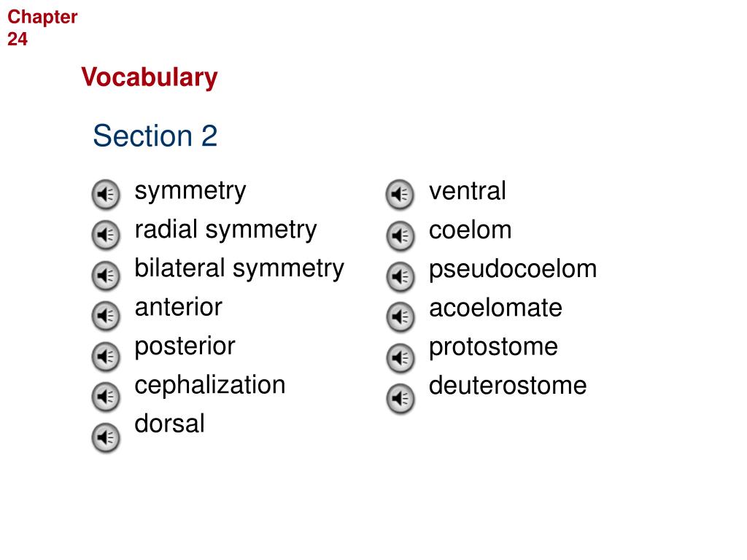Click the speaker icon beside anterior

105,316
